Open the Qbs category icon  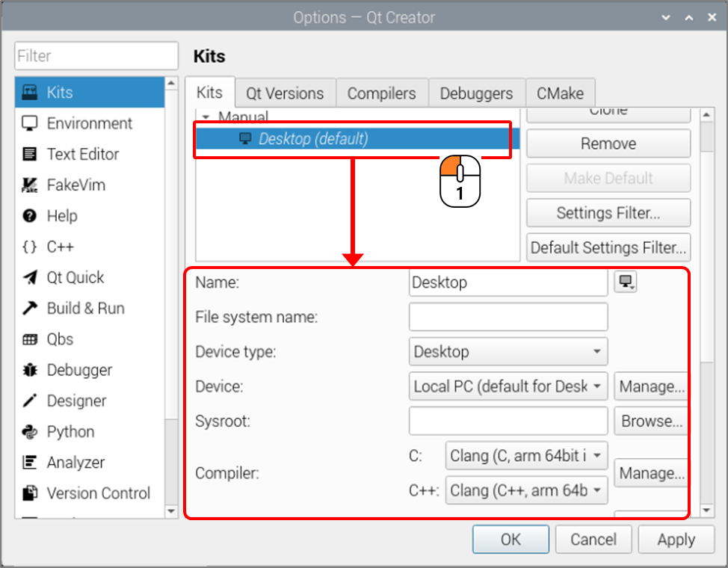pyautogui.click(x=30, y=339)
